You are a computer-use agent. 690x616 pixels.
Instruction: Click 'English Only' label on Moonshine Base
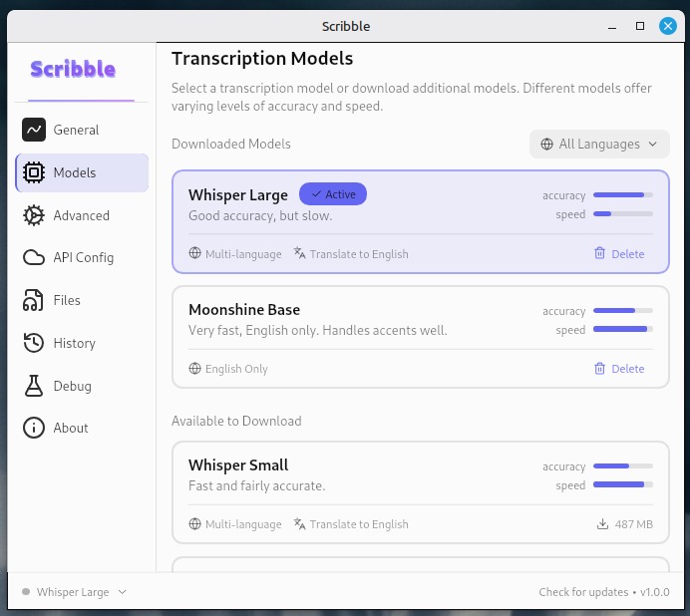click(236, 369)
